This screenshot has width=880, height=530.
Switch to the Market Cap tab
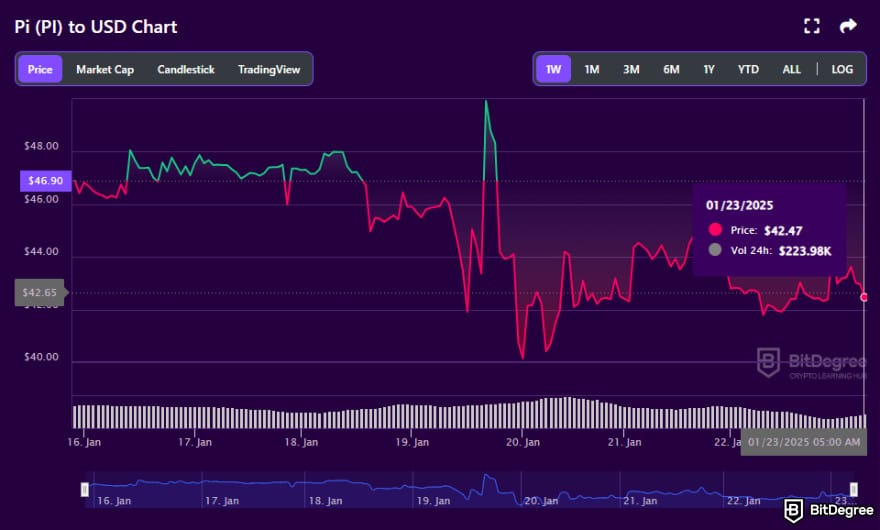(x=105, y=69)
